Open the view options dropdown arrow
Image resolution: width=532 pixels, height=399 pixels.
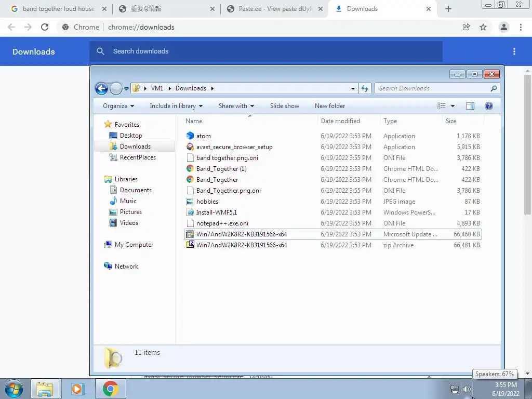point(453,106)
